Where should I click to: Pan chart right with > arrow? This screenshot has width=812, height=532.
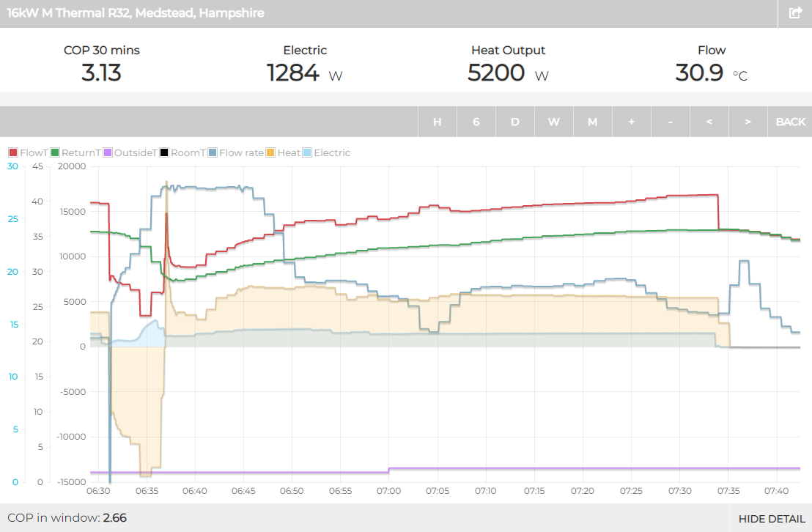click(x=748, y=122)
